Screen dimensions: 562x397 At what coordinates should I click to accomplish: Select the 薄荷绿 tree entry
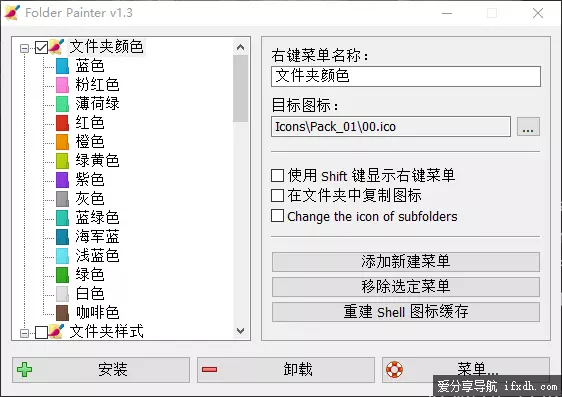pyautogui.click(x=97, y=104)
